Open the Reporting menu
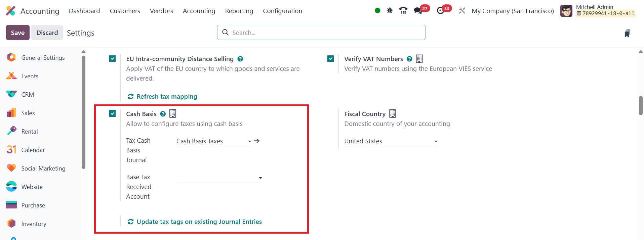This screenshot has height=240, width=644. coord(239,11)
